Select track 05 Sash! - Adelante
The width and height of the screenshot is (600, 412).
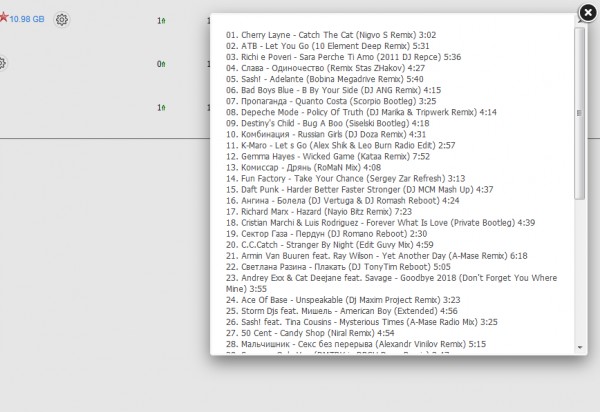(x=324, y=80)
